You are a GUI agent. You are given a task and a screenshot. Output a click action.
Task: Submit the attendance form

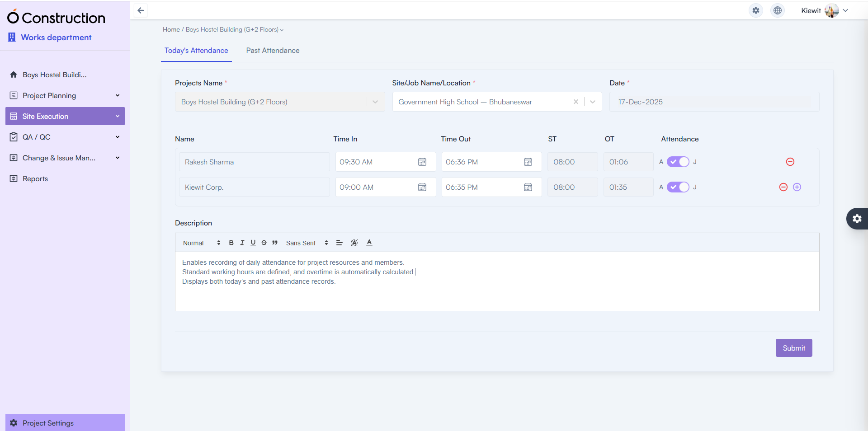pyautogui.click(x=793, y=348)
